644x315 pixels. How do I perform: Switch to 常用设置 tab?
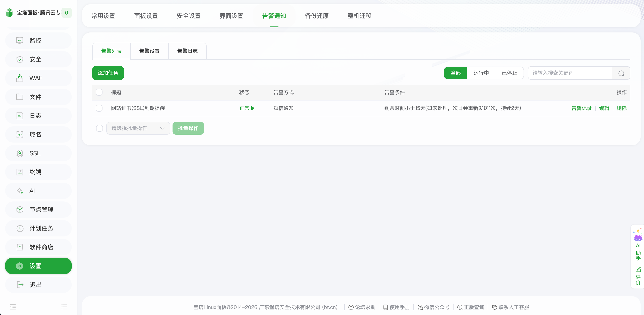pos(103,16)
